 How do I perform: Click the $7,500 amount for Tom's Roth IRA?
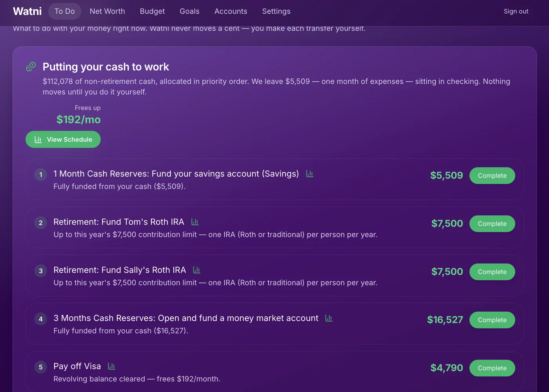[x=447, y=223]
